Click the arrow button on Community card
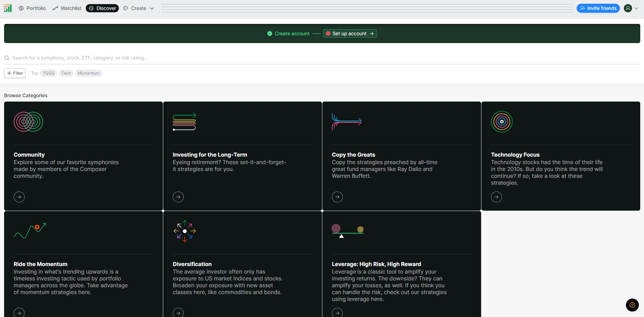 tap(19, 197)
